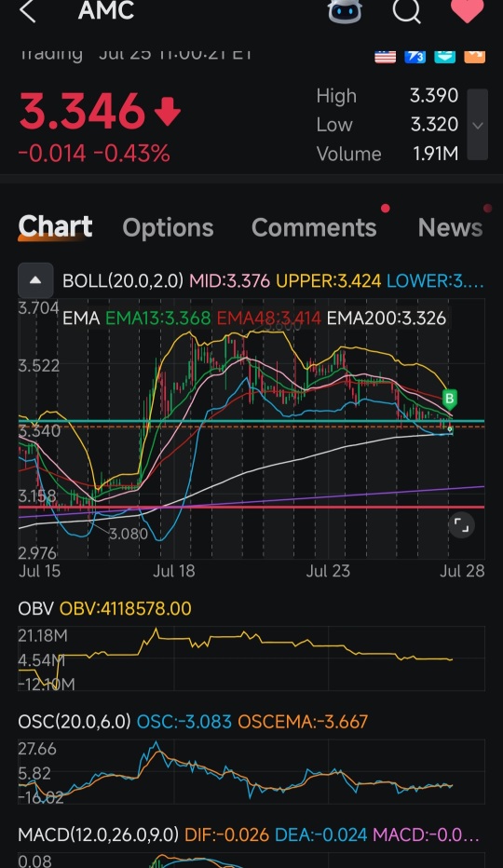Screen dimensions: 503x868
Task: Tap the orange arrow badge icon
Action: [x=475, y=57]
